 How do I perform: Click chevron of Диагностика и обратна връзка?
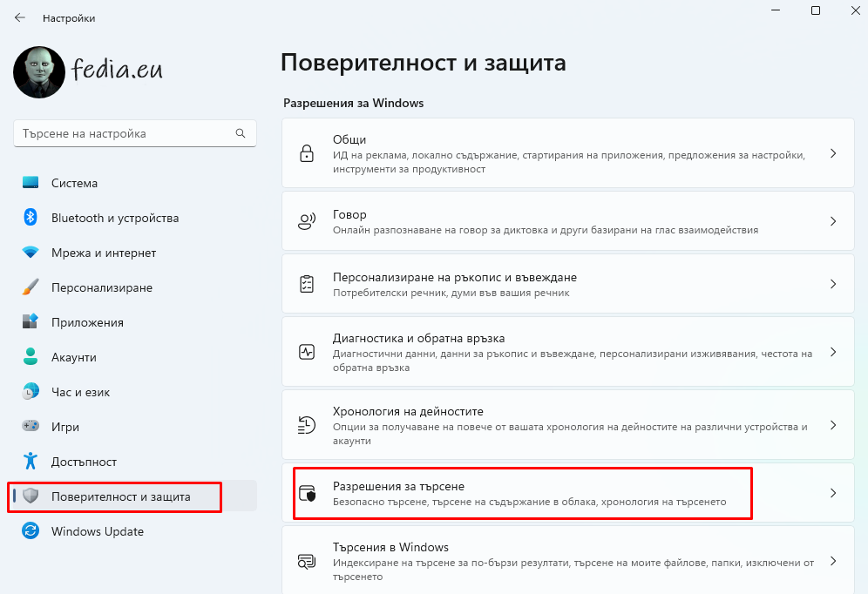pyautogui.click(x=833, y=352)
